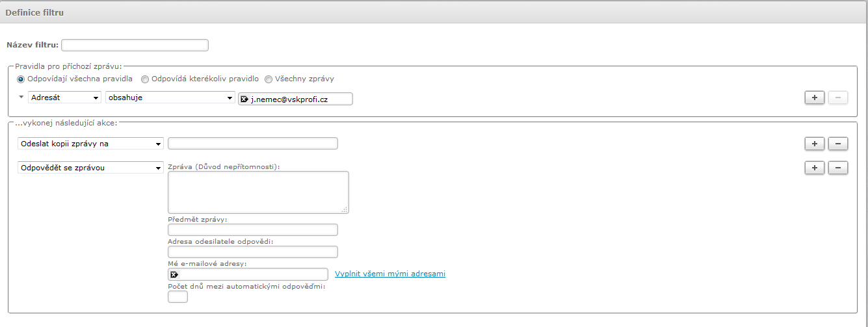The width and height of the screenshot is (868, 327).
Task: Focus the Předmět zprávy text field
Action: (252, 229)
